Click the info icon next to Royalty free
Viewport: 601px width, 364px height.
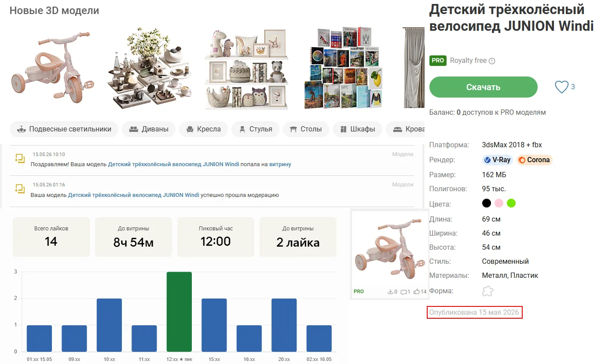click(492, 61)
